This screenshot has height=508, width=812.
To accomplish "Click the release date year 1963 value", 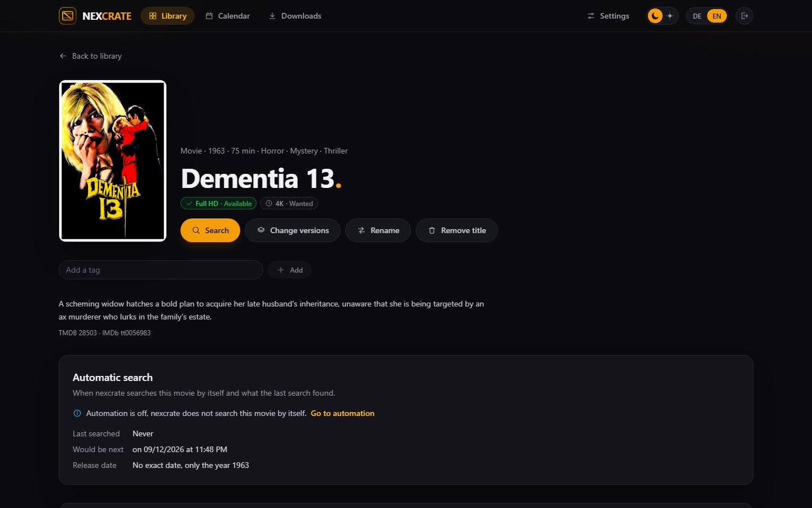I will pyautogui.click(x=191, y=465).
